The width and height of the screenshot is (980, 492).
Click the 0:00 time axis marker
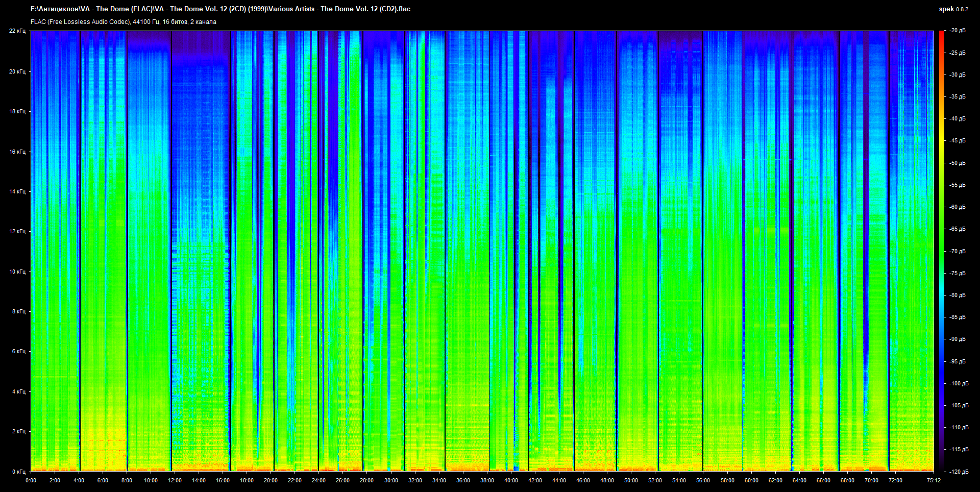(31, 480)
